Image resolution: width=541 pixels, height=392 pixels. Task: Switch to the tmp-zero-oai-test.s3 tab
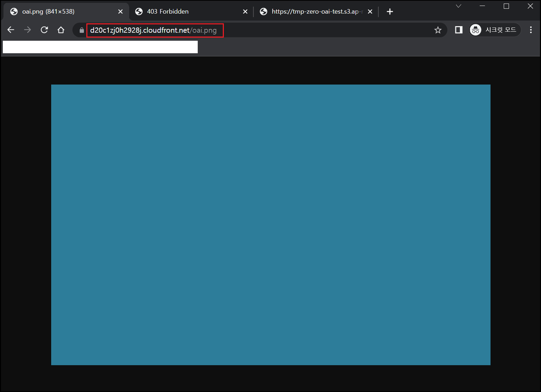tap(316, 12)
